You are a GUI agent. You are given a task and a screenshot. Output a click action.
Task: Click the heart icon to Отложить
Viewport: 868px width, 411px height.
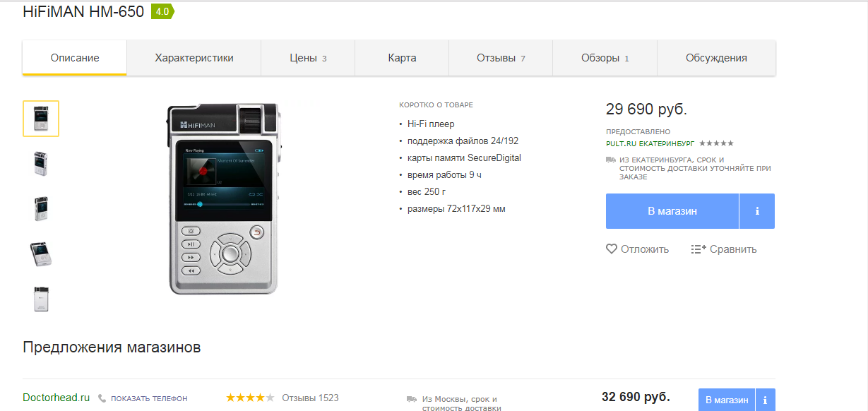coord(612,249)
